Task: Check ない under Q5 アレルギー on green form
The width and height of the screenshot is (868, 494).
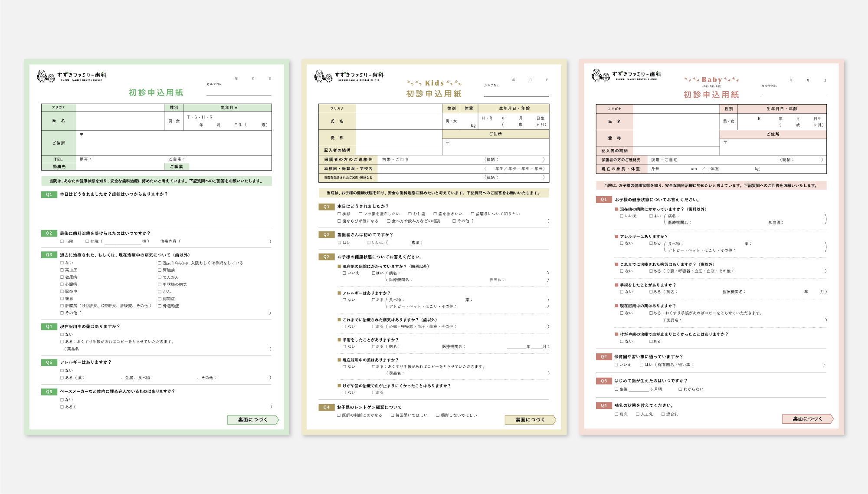Action: 62,371
